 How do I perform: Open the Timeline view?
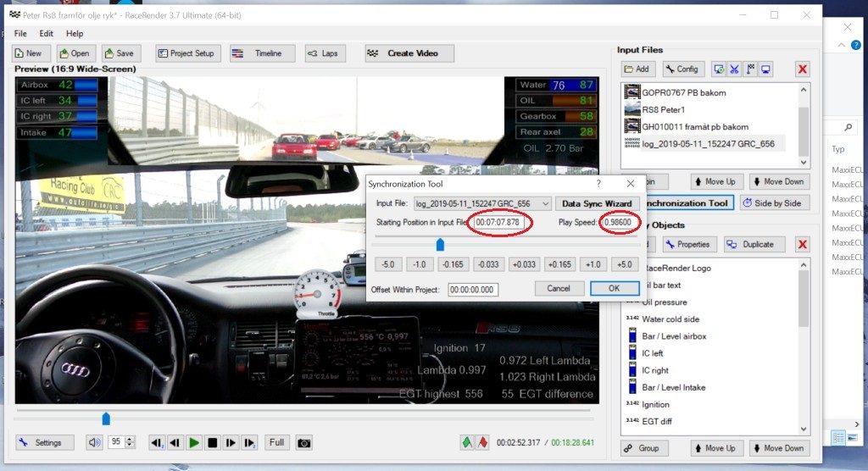coord(261,53)
